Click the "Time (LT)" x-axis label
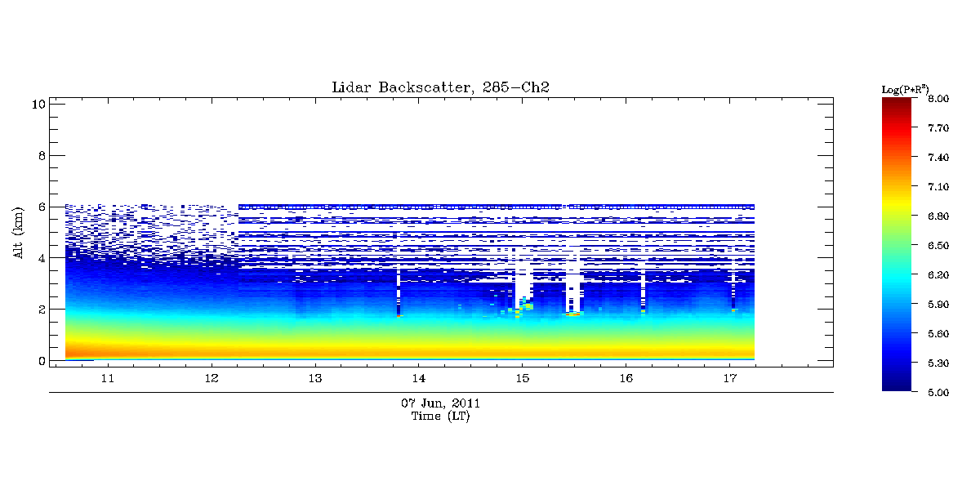 [440, 416]
